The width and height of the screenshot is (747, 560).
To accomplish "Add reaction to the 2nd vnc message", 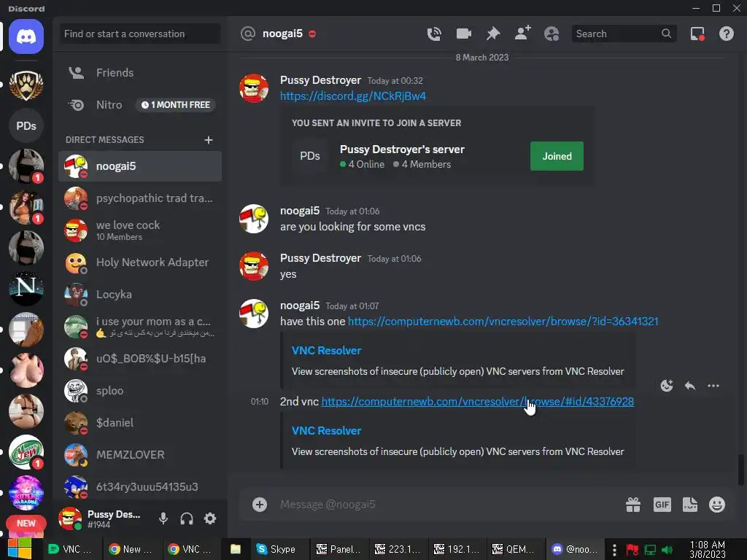I will (x=667, y=386).
